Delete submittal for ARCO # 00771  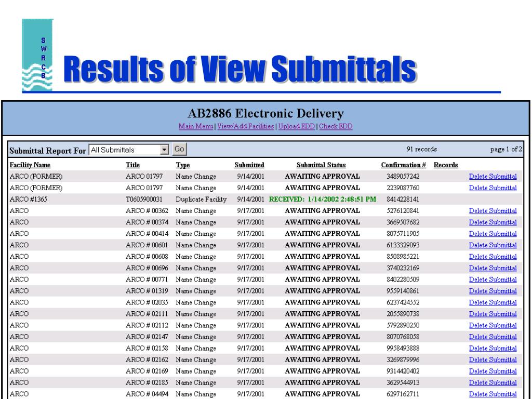pos(493,280)
